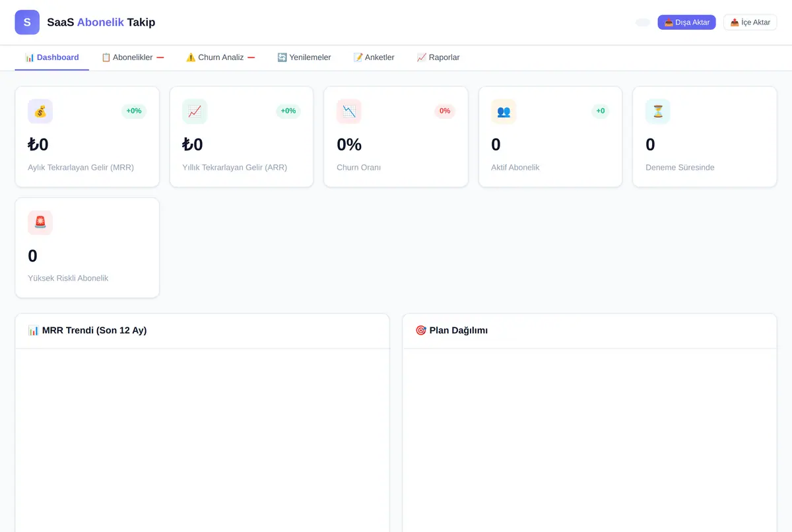Click the Aylık Tekrarlayan Gelir (MRR) label
Image resolution: width=792 pixels, height=532 pixels.
tap(81, 168)
